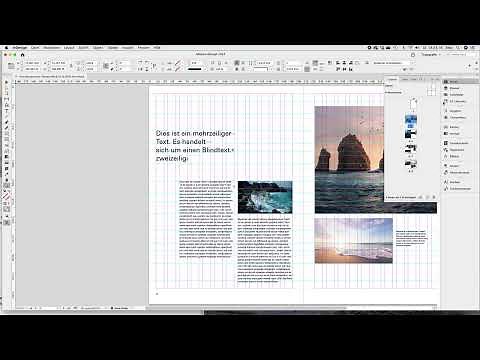Select the document tab above the ruler

pos(50,76)
